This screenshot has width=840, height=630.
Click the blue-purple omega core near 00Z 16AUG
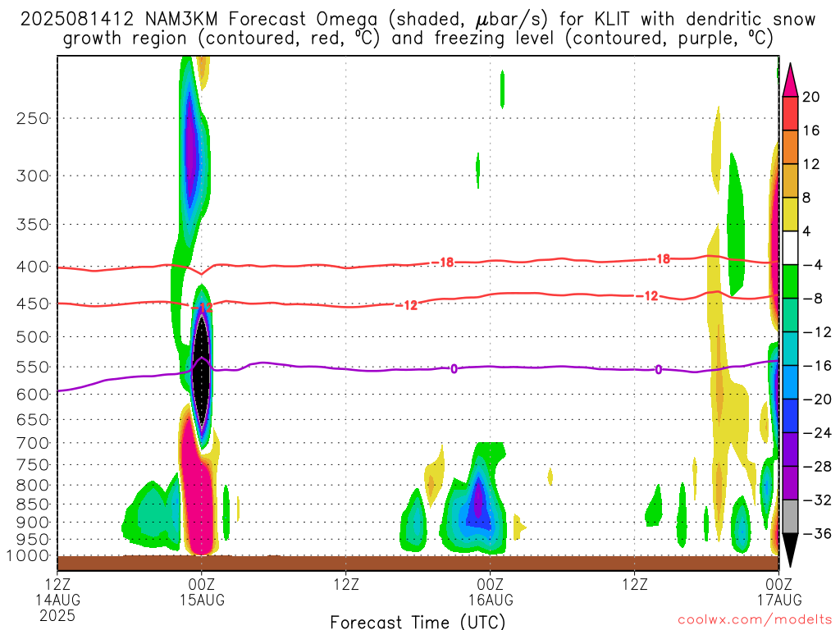[x=478, y=504]
